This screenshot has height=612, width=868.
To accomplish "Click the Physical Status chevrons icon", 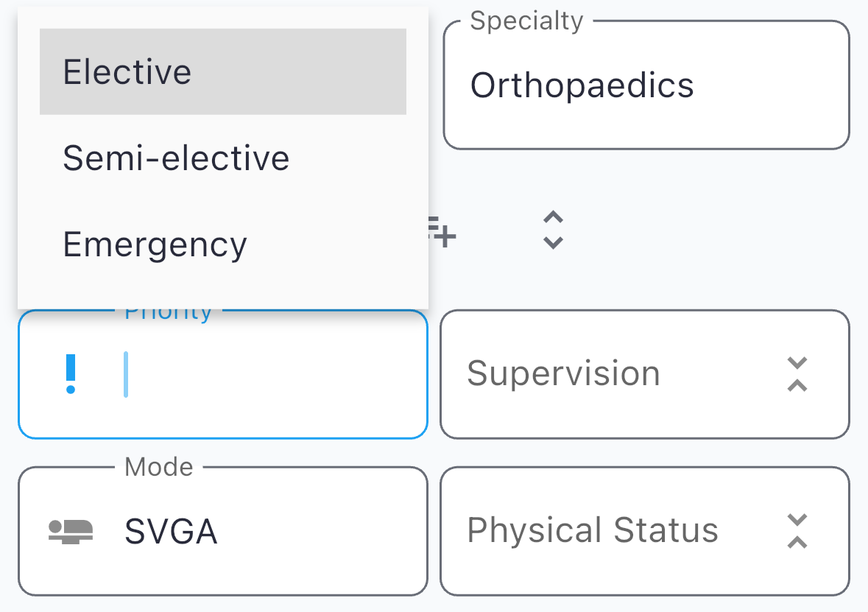I will [797, 531].
